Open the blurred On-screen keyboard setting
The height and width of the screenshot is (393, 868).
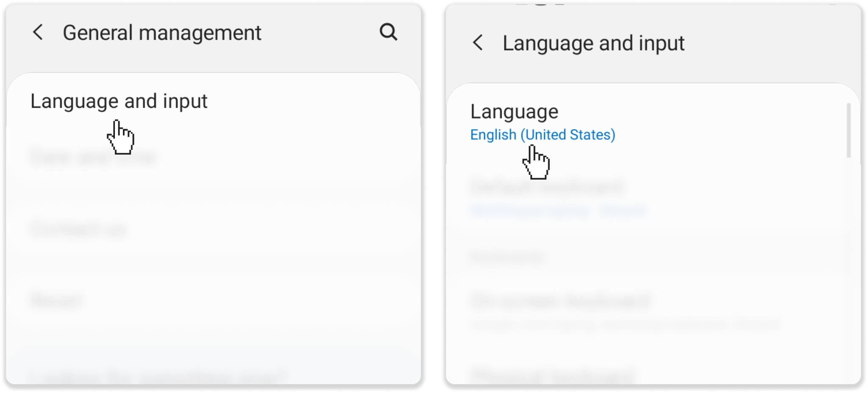[x=560, y=301]
